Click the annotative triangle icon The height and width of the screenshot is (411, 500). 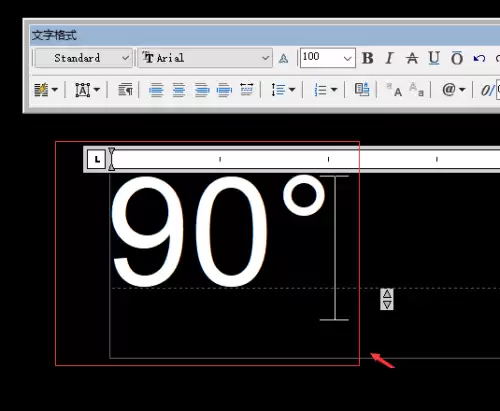click(283, 59)
